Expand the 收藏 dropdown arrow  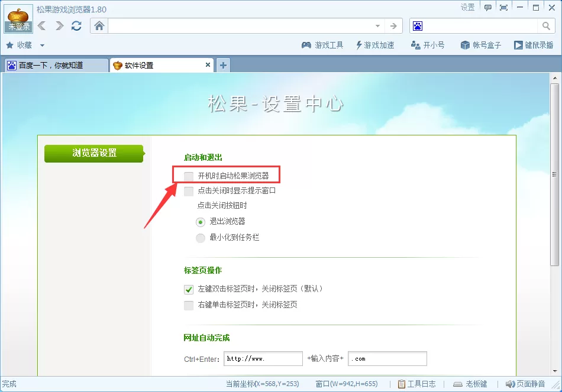[42, 46]
